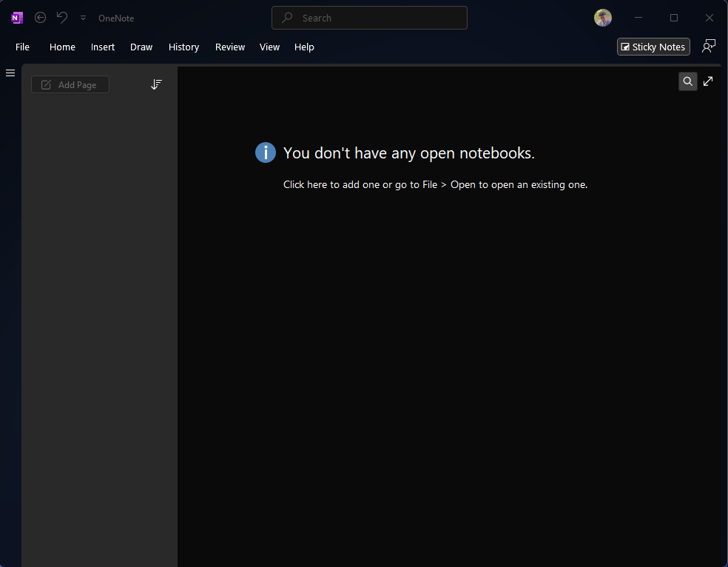Click the Back arrow in title bar

click(41, 18)
